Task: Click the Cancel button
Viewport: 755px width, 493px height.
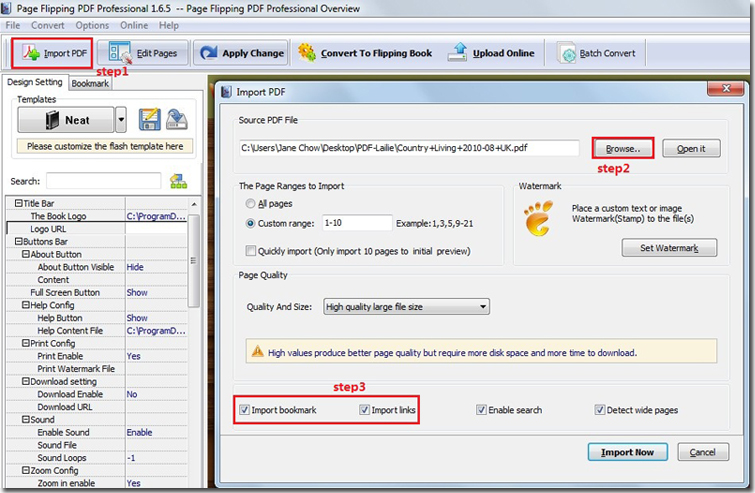Action: coord(703,452)
